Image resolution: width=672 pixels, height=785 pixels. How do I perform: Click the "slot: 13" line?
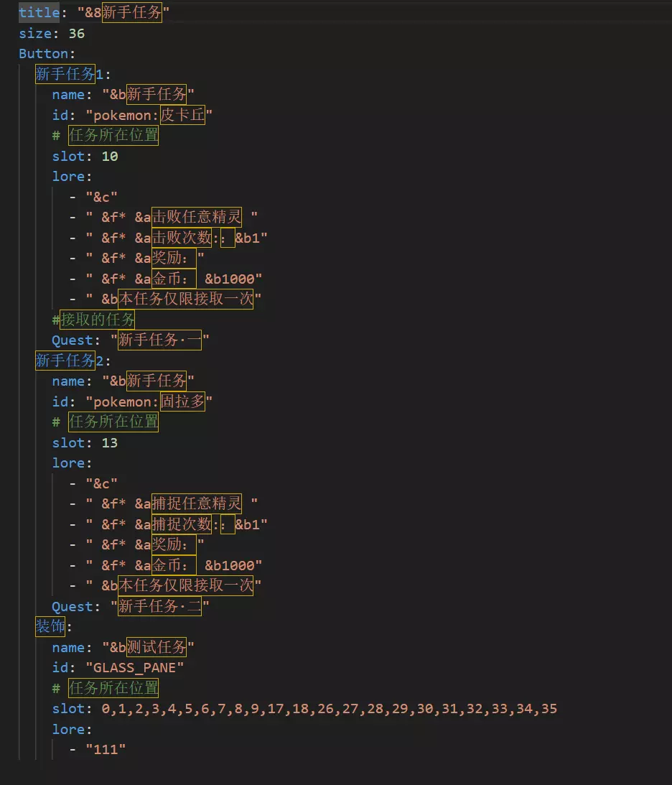coord(85,442)
